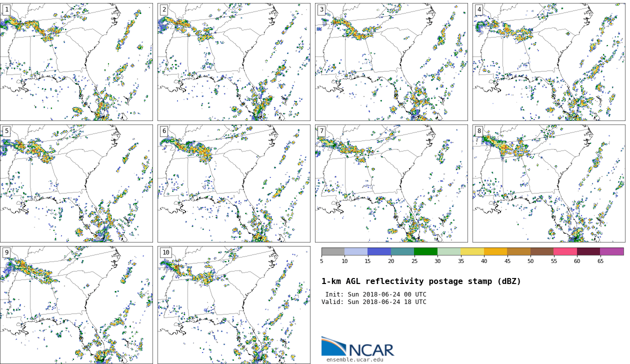The height and width of the screenshot is (364, 630).
Task: Open ensemble member 3 reflectivity map
Action: pos(391,62)
